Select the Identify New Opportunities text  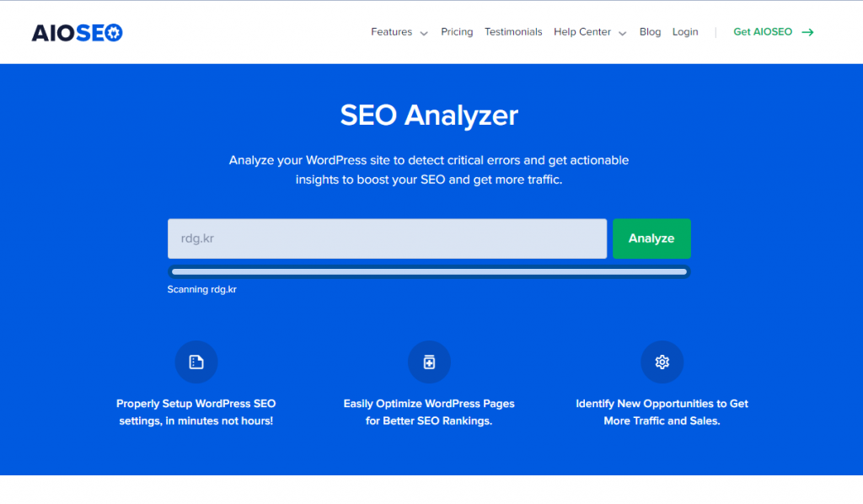pos(662,412)
